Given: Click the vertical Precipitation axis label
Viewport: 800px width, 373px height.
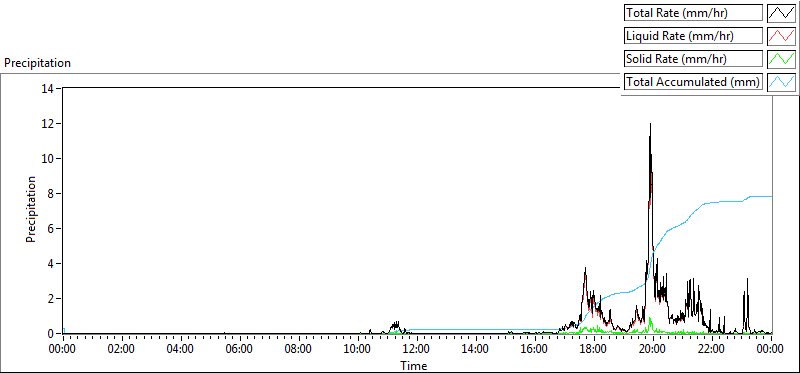Looking at the screenshot, I should point(31,209).
